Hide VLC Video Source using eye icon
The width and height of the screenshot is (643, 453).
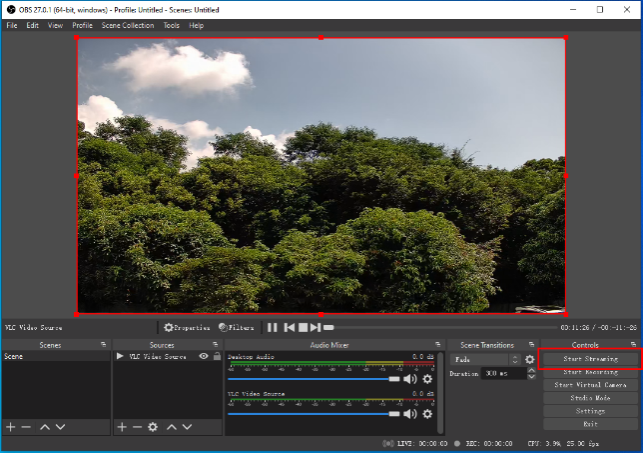[203, 356]
